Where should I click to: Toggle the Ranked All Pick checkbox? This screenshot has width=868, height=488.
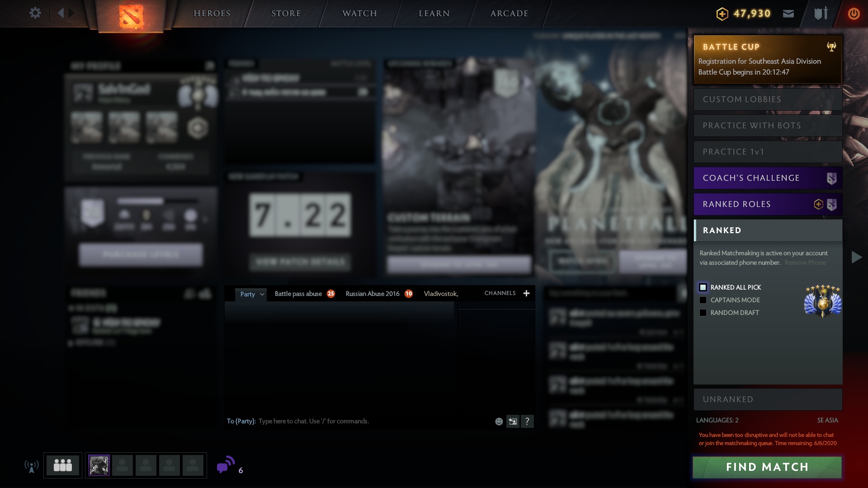703,287
